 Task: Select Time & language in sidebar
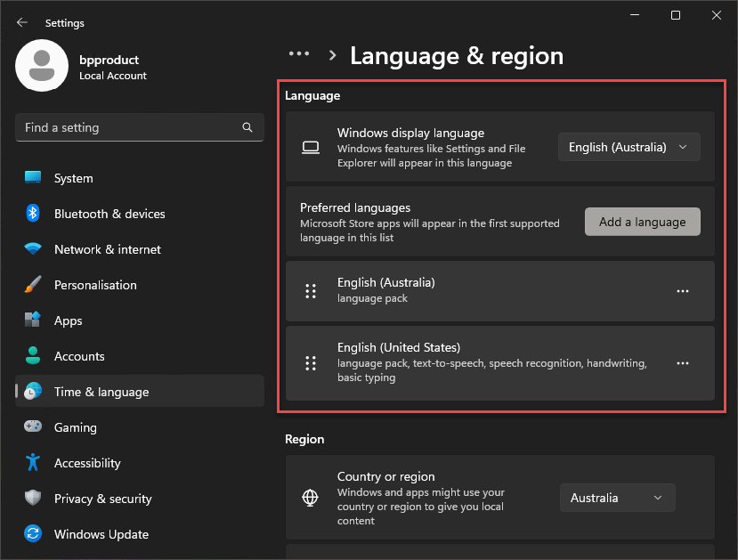[140, 392]
